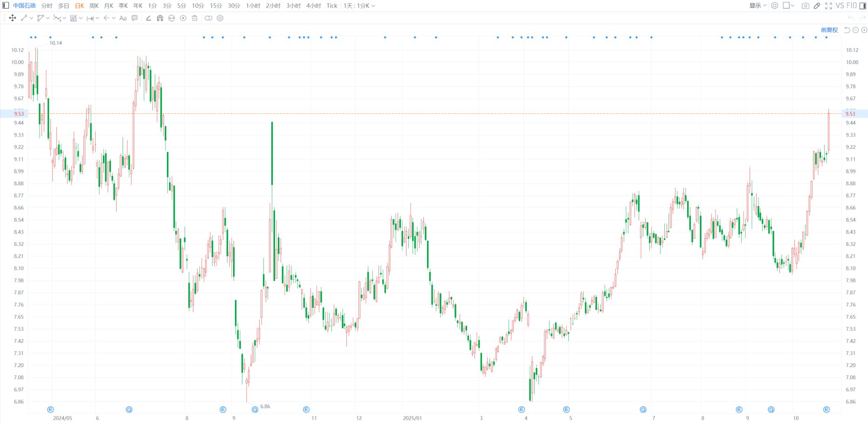Open the 显示 display dropdown
The width and height of the screenshot is (868, 424).
point(758,6)
